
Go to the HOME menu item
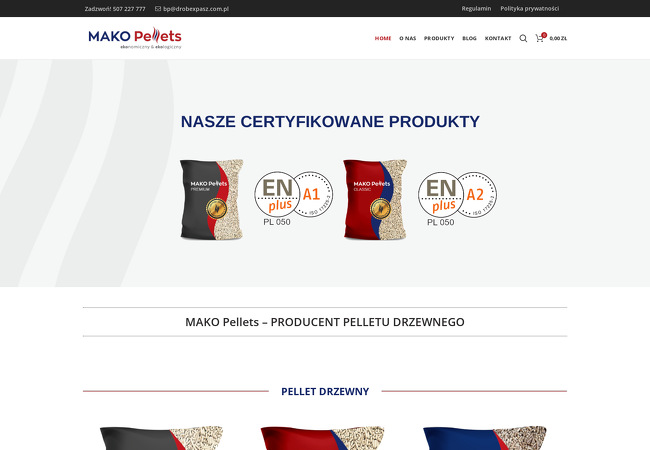(x=383, y=38)
